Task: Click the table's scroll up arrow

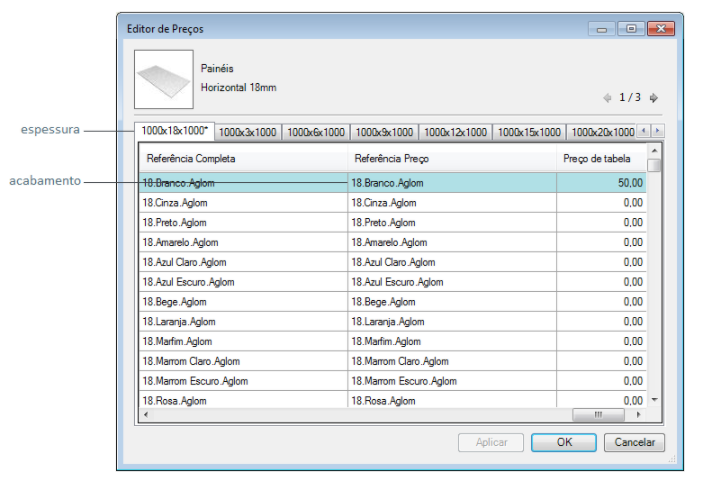Action: coord(654,150)
